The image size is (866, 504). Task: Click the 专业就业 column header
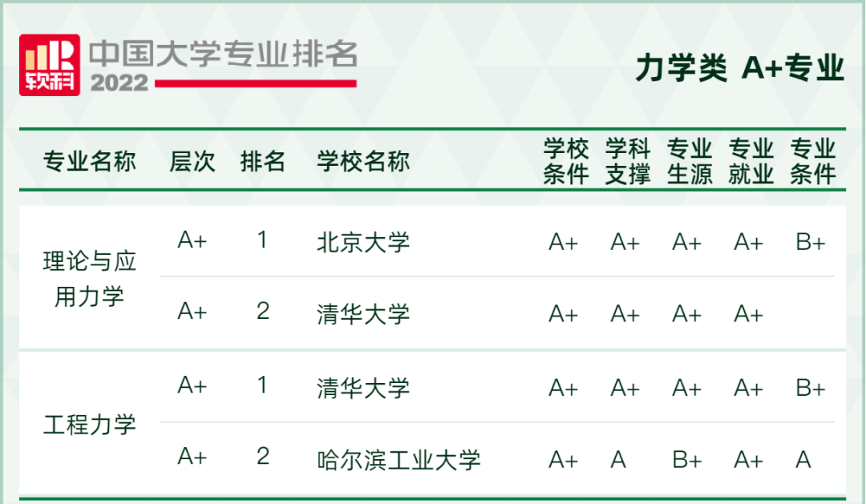tap(751, 161)
